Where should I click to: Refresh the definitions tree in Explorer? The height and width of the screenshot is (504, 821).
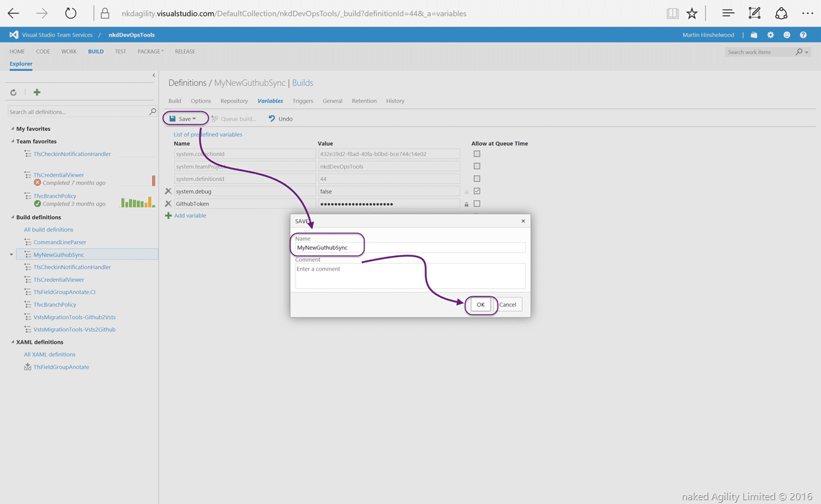pyautogui.click(x=13, y=92)
